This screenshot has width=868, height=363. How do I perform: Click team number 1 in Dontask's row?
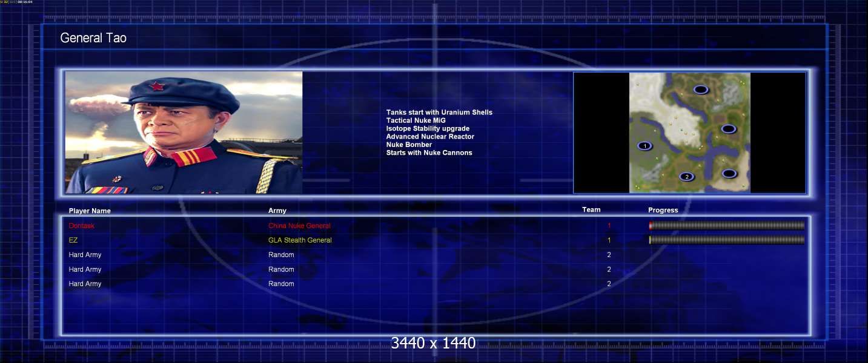609,226
